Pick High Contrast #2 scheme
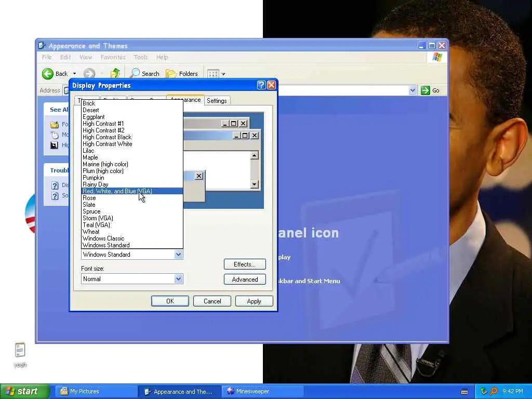This screenshot has height=399, width=532. pos(132,130)
